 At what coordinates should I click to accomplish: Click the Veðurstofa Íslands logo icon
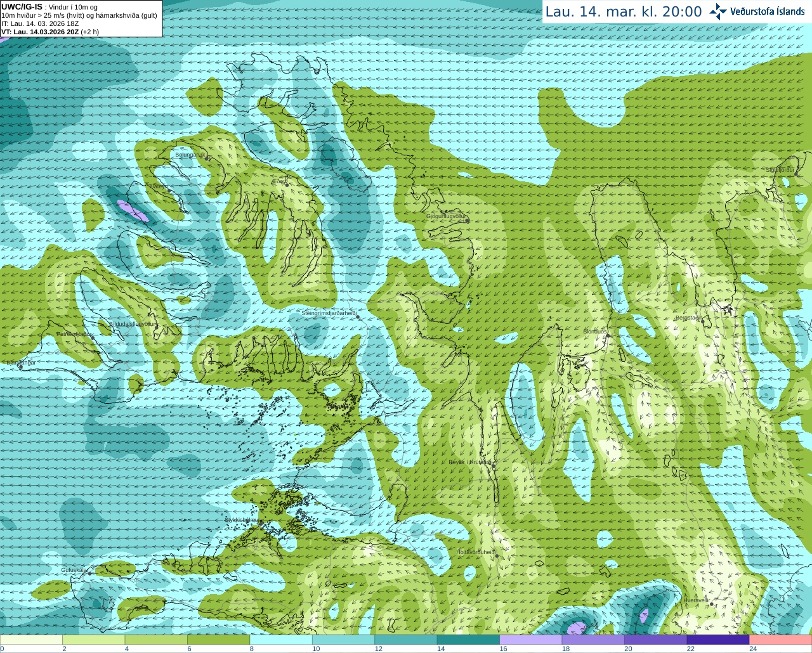(x=718, y=11)
